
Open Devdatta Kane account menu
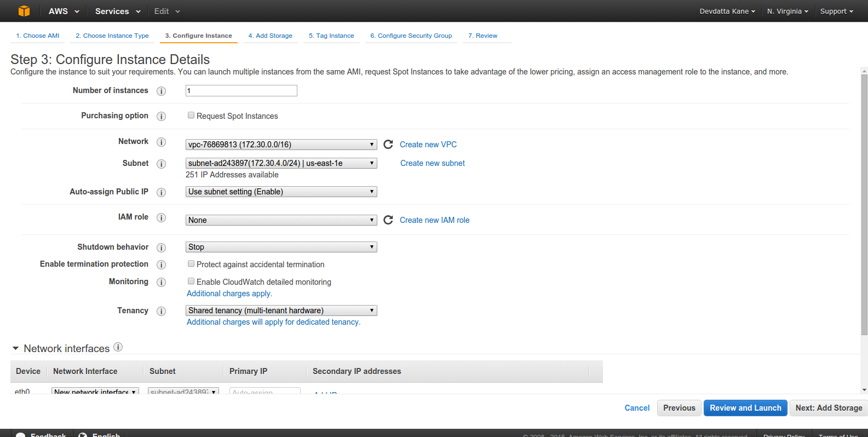[727, 11]
